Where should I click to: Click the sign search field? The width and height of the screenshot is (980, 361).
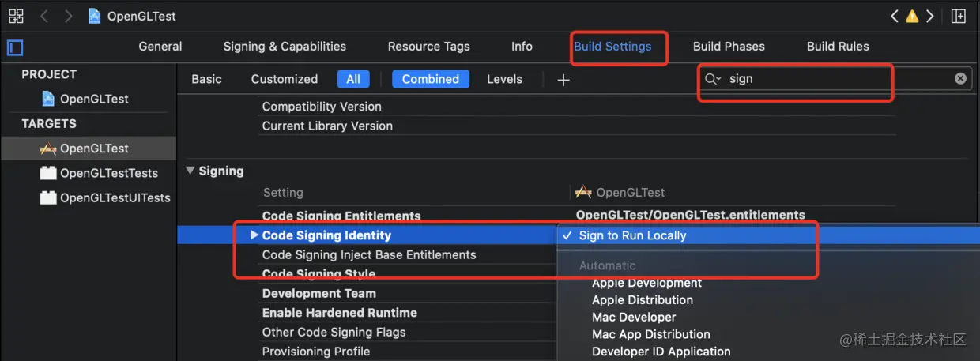click(x=836, y=79)
